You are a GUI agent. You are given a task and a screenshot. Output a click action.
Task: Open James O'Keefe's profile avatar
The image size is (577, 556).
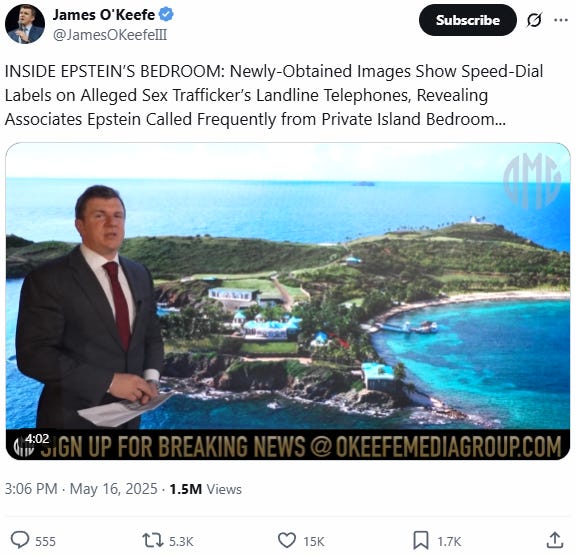tap(25, 24)
